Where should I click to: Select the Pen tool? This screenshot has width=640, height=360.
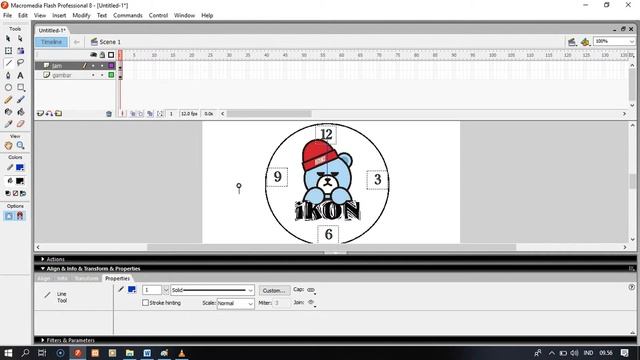pyautogui.click(x=8, y=76)
